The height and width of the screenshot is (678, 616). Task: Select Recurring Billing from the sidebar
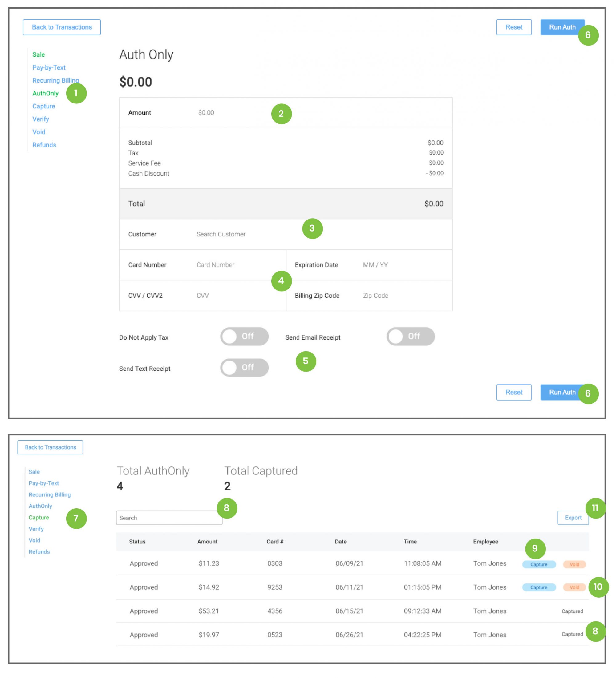pos(55,80)
